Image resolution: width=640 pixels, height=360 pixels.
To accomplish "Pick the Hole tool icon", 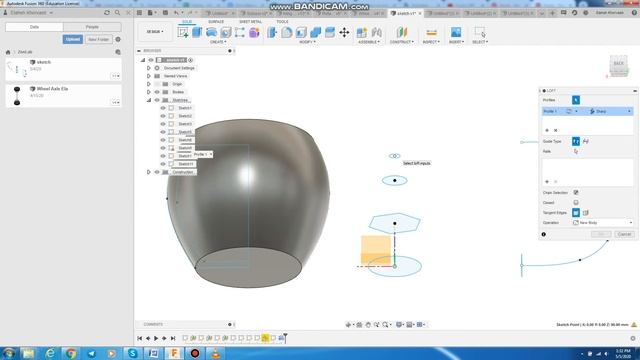I will [225, 32].
